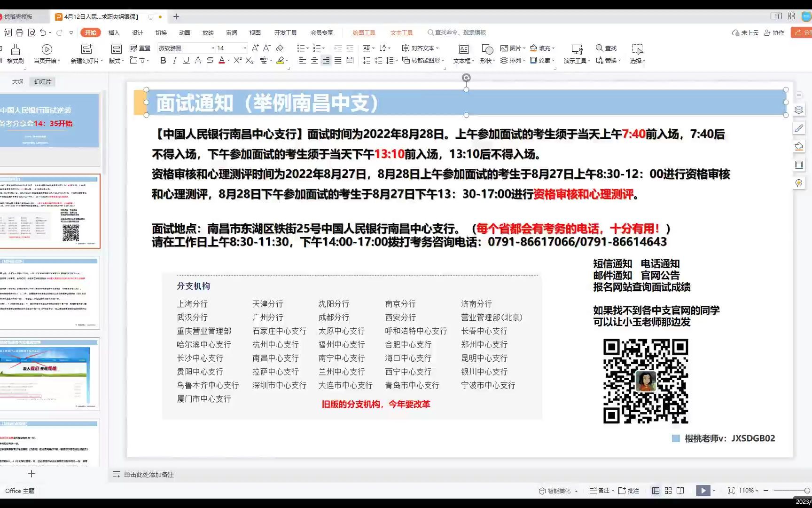Toggle right alignment button

tap(326, 60)
